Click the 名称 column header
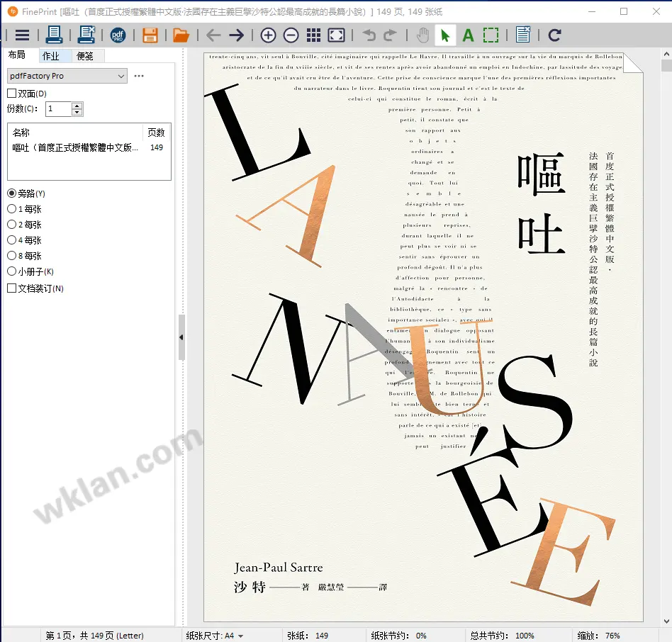672x642 pixels. (x=75, y=133)
